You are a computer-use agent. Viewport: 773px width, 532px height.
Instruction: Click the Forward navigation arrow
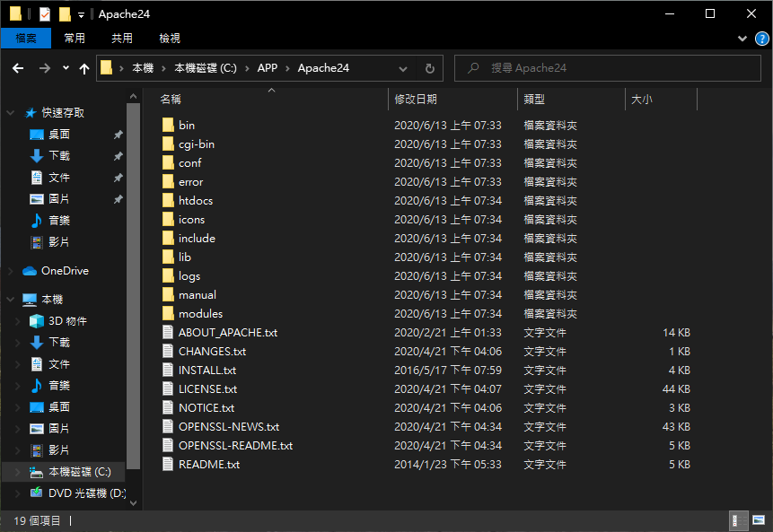(45, 68)
